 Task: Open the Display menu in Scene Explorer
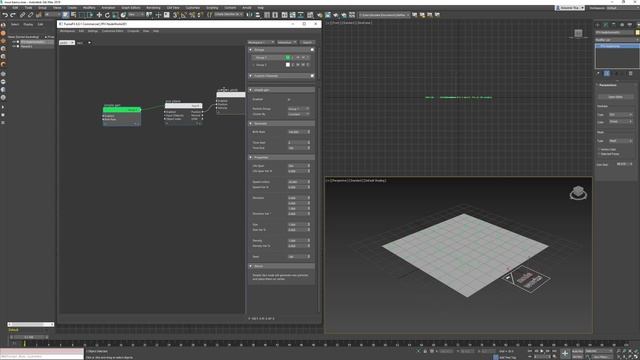pos(28,24)
